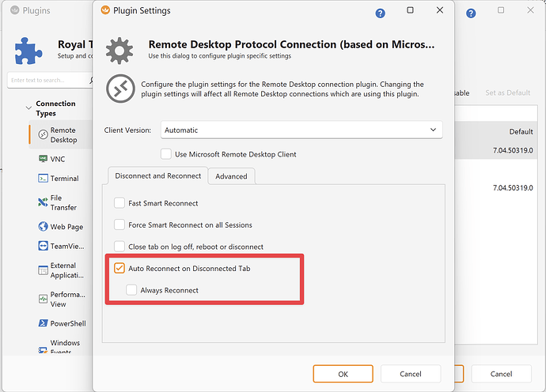Select the Disconnect and Reconnect tab
The width and height of the screenshot is (546, 392).
pos(157,175)
